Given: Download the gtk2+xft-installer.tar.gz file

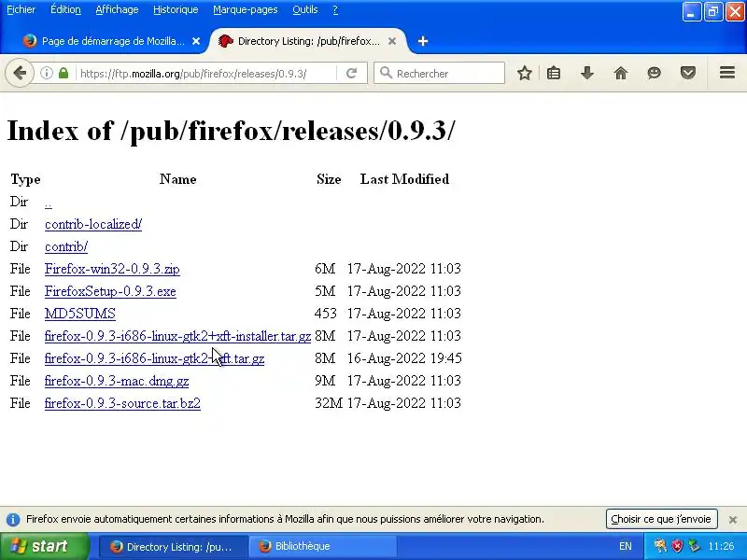Looking at the screenshot, I should pyautogui.click(x=177, y=336).
